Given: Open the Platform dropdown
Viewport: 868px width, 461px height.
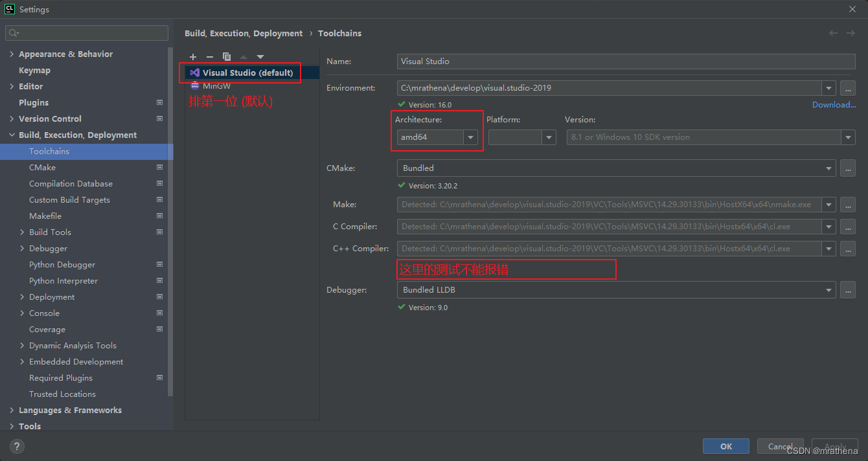Looking at the screenshot, I should coord(549,137).
